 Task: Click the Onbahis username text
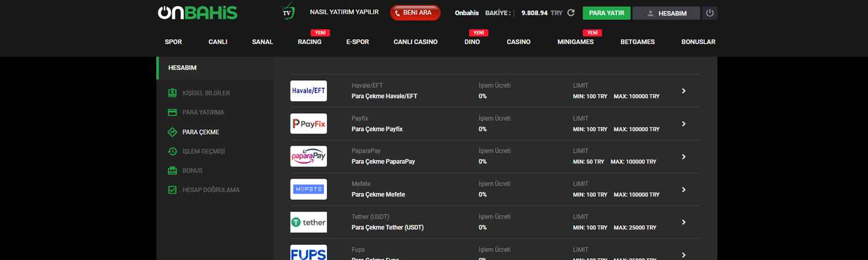466,13
